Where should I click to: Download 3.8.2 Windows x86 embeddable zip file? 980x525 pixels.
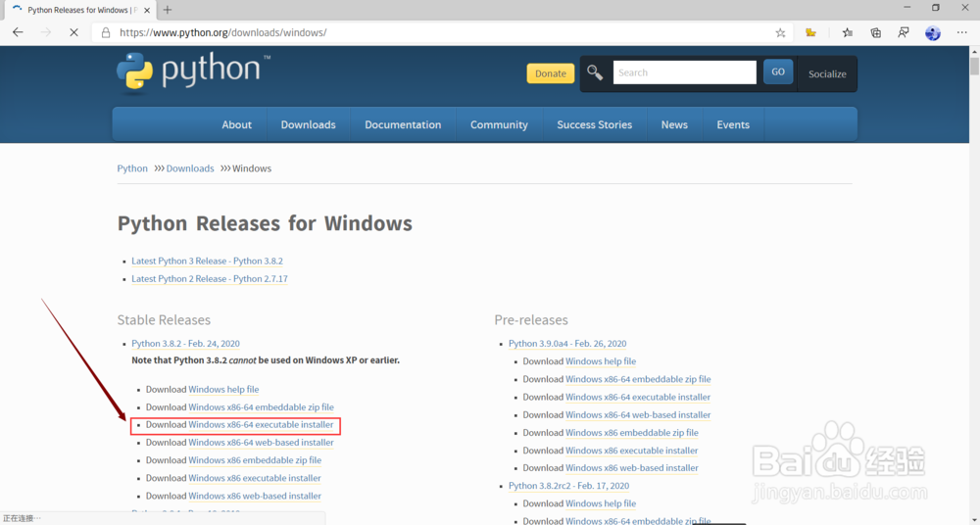255,460
